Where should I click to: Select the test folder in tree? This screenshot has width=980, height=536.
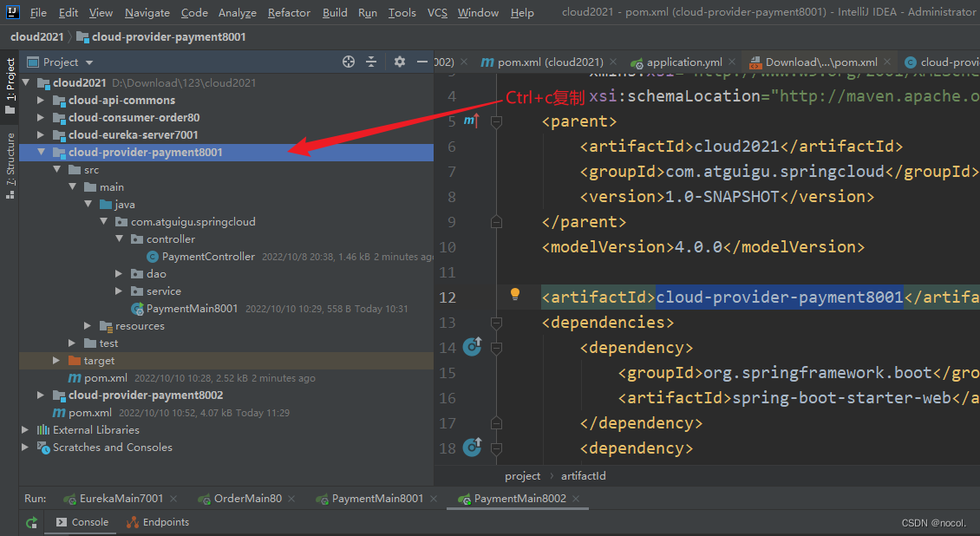(x=108, y=343)
